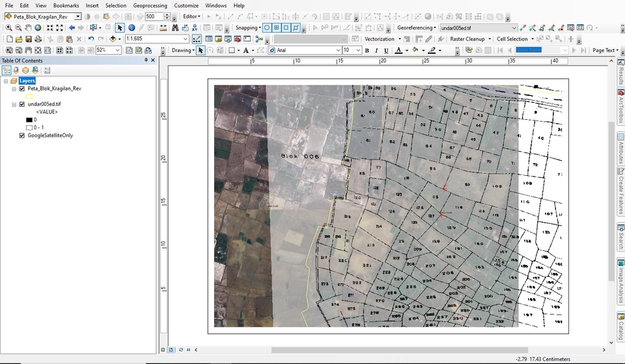625x364 pixels.
Task: Open the Bookmarks menu
Action: [x=66, y=5]
